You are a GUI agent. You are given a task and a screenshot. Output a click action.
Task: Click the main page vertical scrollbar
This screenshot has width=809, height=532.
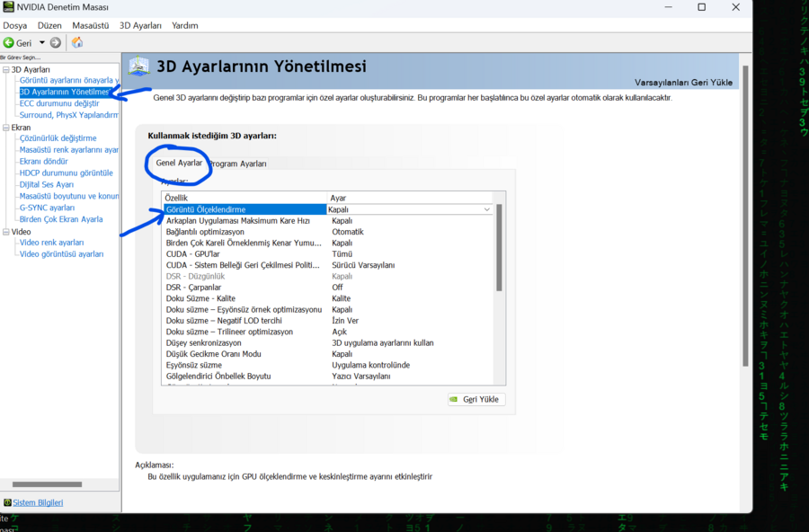[x=745, y=216]
